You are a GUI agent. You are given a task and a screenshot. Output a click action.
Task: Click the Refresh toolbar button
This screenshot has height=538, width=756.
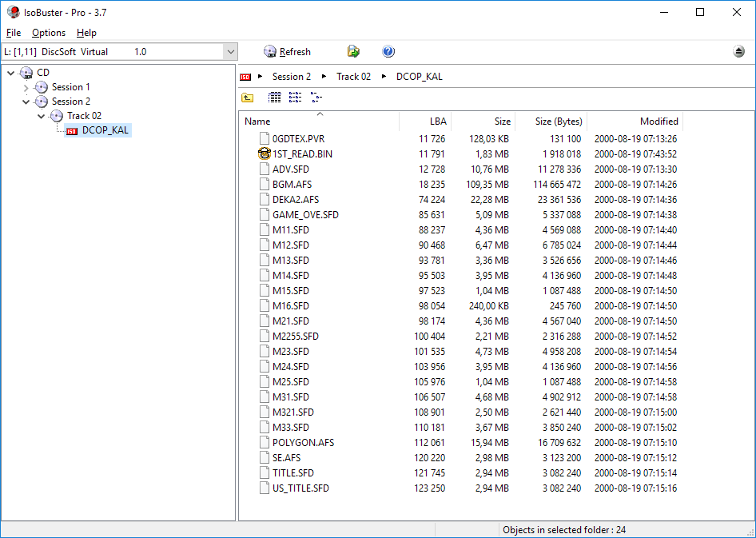pos(287,52)
